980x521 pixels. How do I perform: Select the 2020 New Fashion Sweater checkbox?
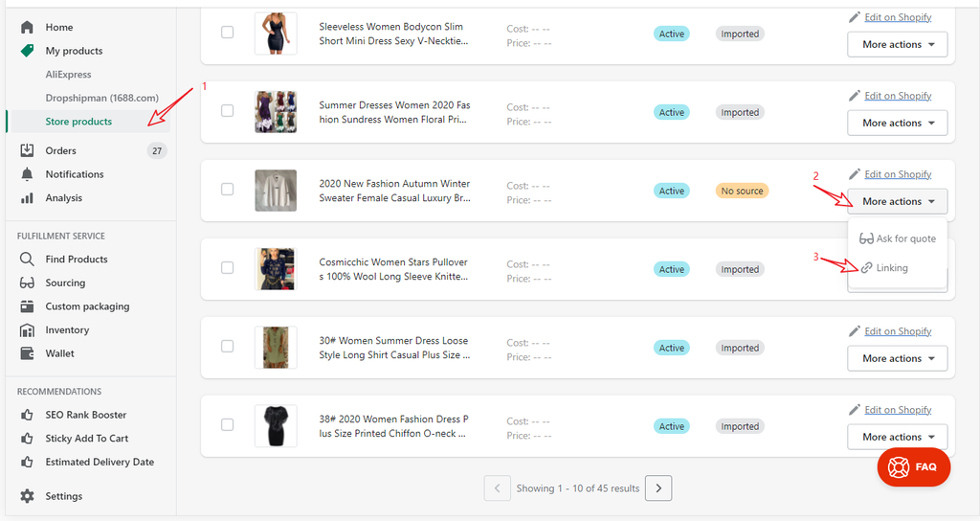[227, 190]
